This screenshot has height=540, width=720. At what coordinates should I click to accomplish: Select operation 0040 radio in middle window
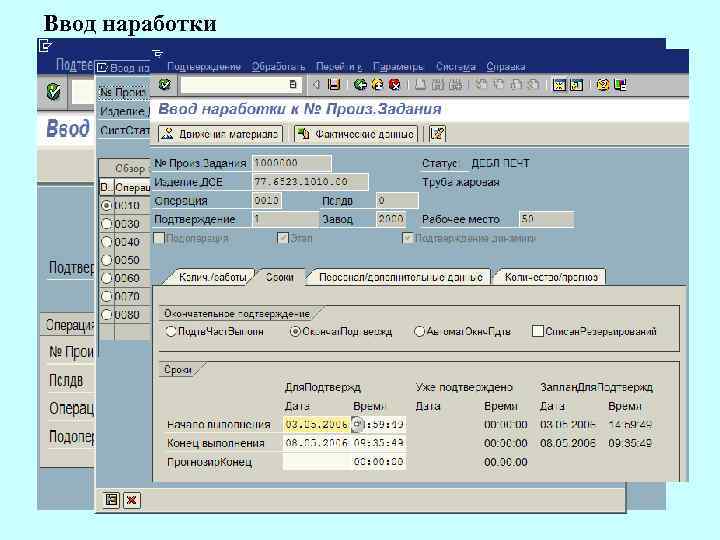[x=107, y=242]
